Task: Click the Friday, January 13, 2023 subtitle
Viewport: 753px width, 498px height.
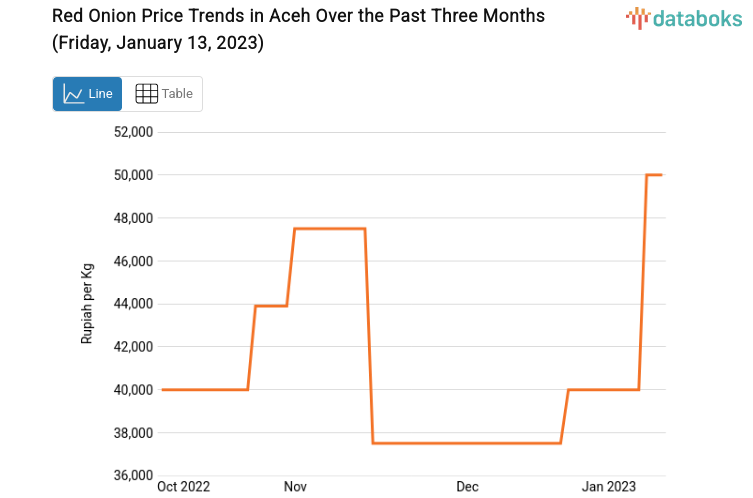Action: 158,44
